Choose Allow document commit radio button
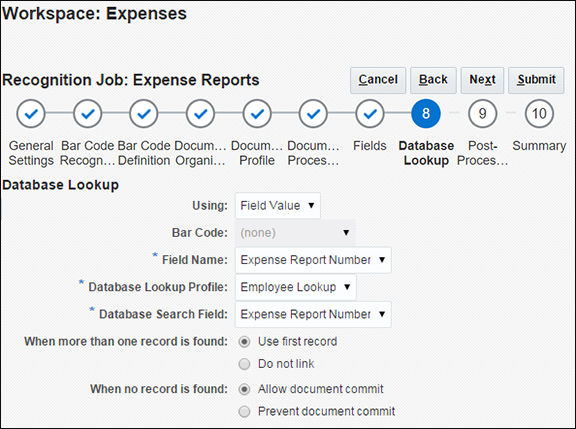 pyautogui.click(x=244, y=389)
